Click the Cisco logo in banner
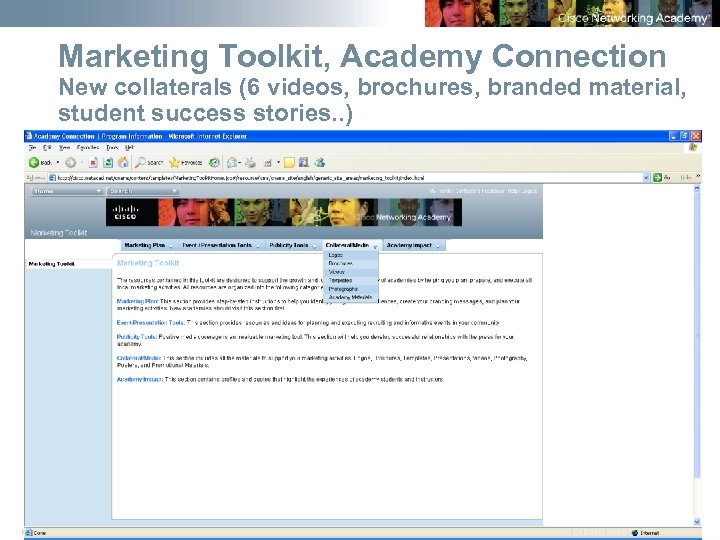Image resolution: width=720 pixels, height=540 pixels. pyautogui.click(x=125, y=212)
